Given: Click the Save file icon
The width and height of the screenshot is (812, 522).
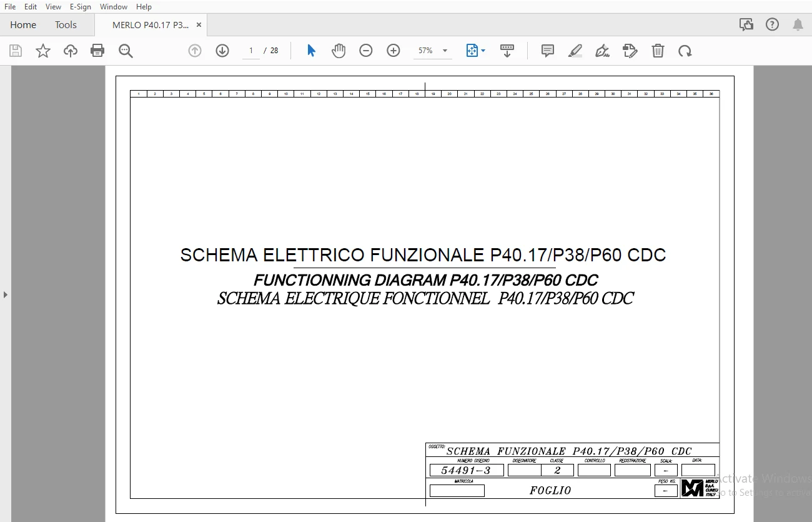Looking at the screenshot, I should click(16, 51).
